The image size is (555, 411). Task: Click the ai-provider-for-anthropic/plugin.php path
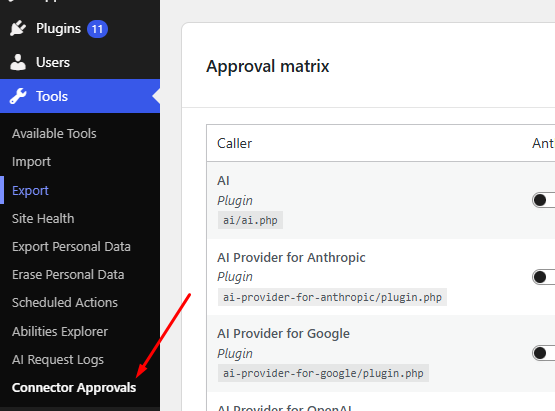(x=332, y=297)
